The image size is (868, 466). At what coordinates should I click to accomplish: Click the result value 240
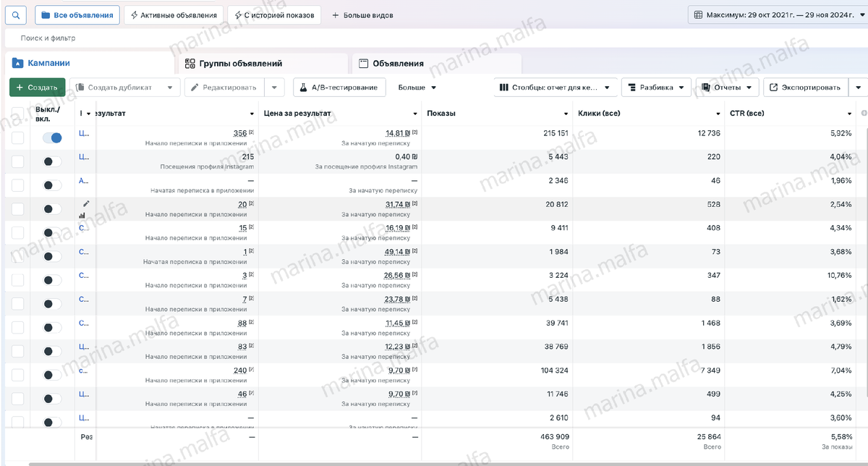click(x=240, y=370)
